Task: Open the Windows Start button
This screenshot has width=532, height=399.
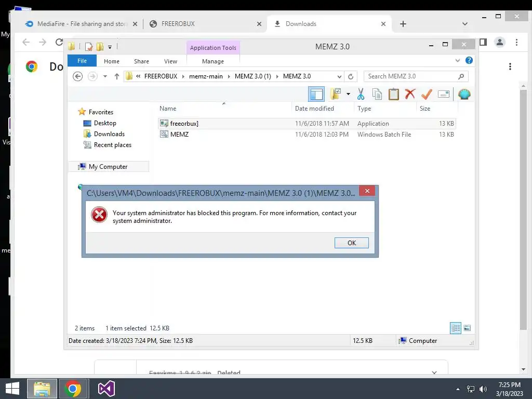Action: click(x=12, y=389)
